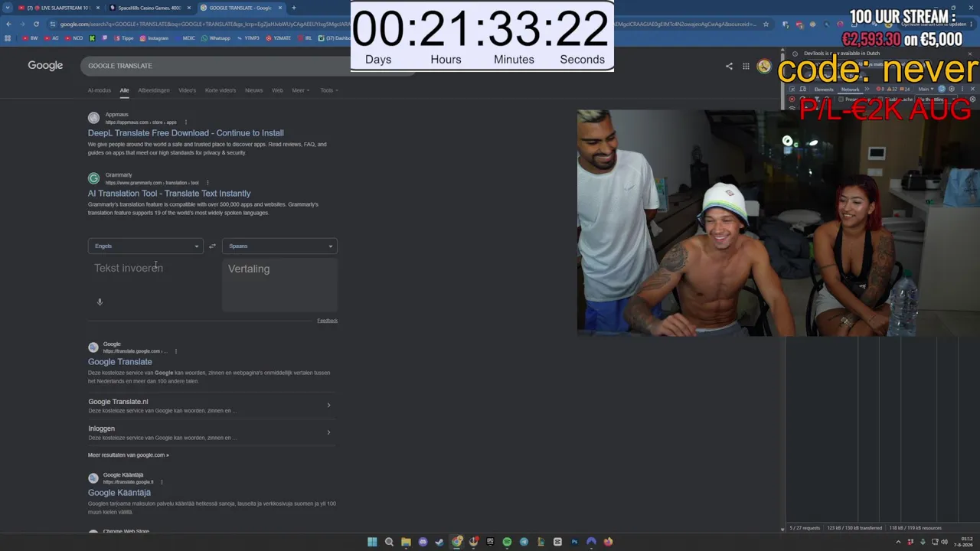Open the Google Translate result link
Image resolution: width=980 pixels, height=551 pixels.
click(x=120, y=362)
